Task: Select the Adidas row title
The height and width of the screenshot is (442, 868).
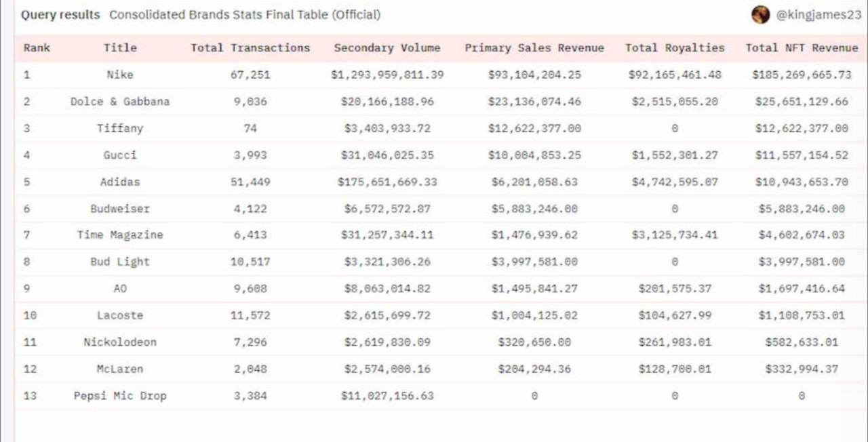Action: [120, 182]
